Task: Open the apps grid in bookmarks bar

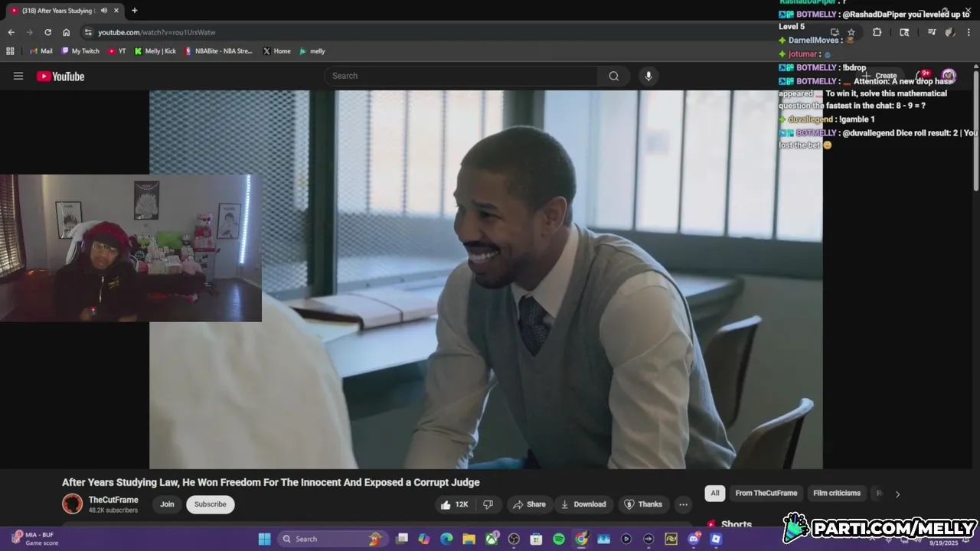Action: click(x=10, y=51)
